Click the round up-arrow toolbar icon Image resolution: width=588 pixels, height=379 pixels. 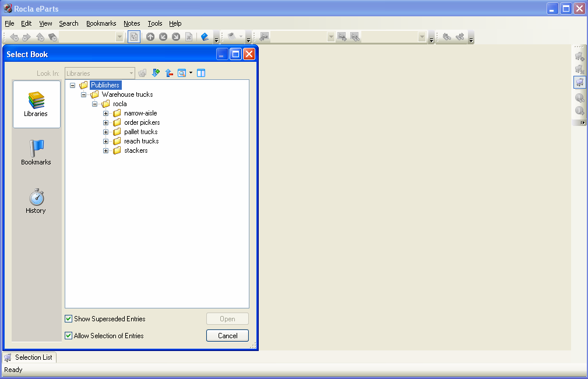pyautogui.click(x=150, y=37)
